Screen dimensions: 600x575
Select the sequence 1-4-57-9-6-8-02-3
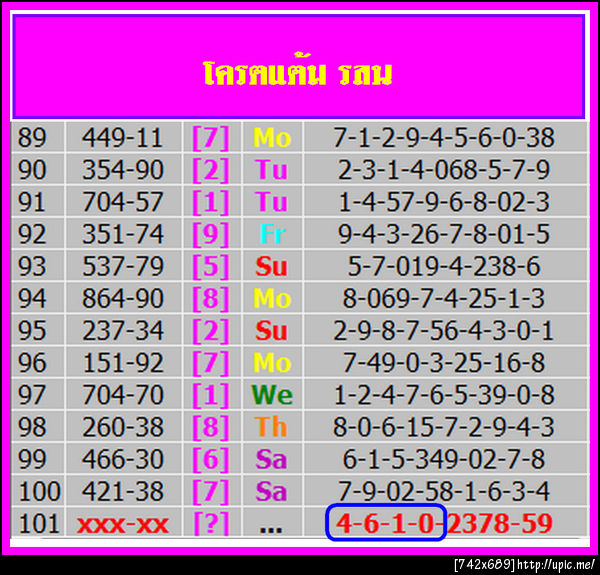(x=444, y=202)
